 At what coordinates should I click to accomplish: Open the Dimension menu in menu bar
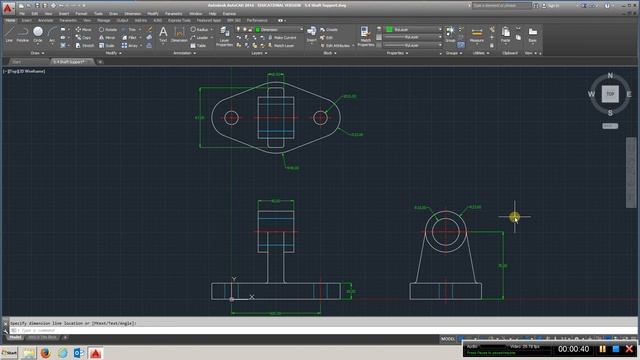coord(133,13)
